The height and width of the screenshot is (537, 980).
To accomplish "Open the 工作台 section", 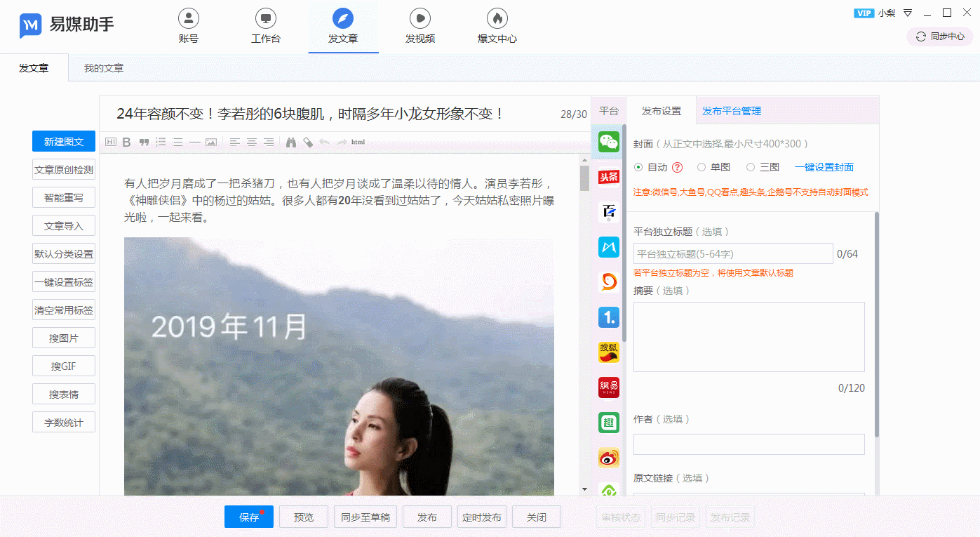I will 266,27.
